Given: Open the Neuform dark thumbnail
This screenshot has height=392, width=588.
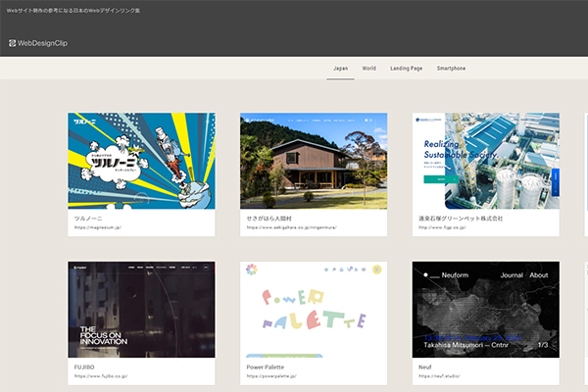Looking at the screenshot, I should [486, 309].
